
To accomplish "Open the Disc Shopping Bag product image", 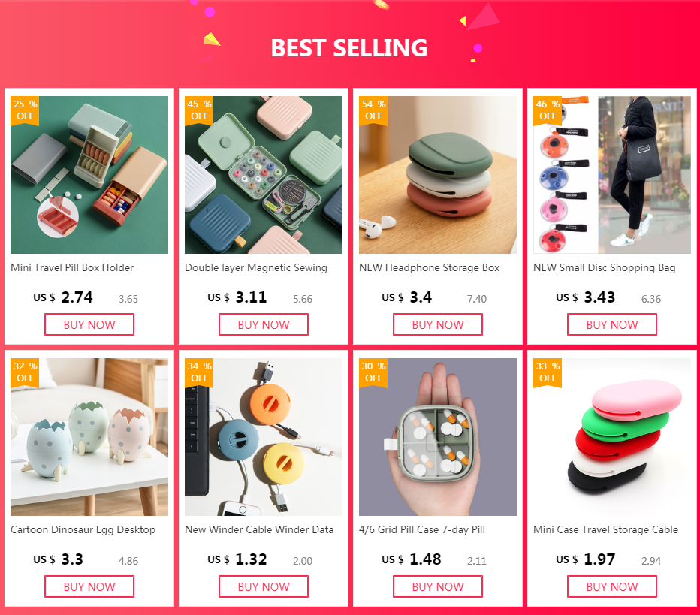I will [x=612, y=175].
